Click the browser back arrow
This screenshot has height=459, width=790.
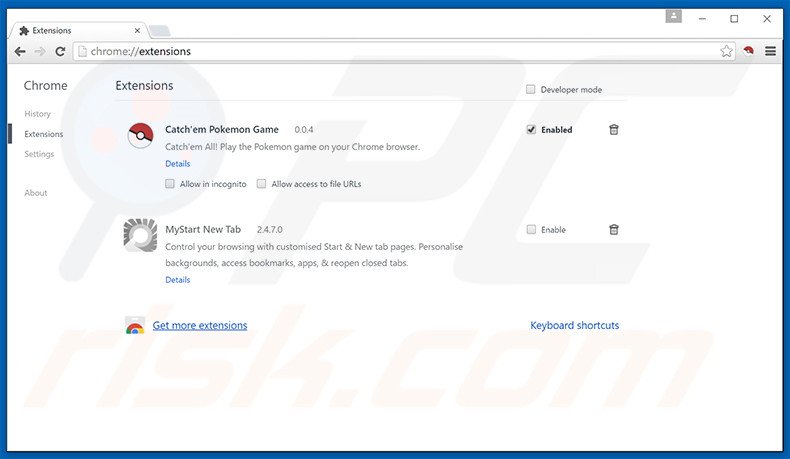coord(20,51)
